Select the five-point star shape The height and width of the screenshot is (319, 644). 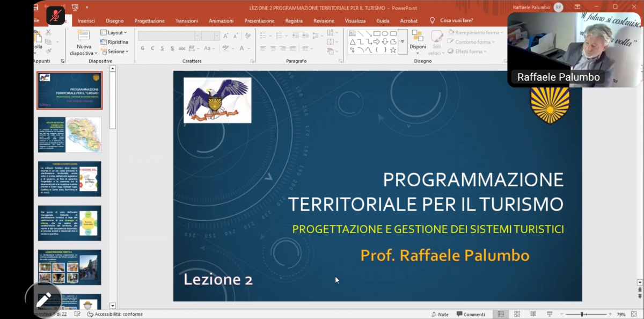pos(393,50)
